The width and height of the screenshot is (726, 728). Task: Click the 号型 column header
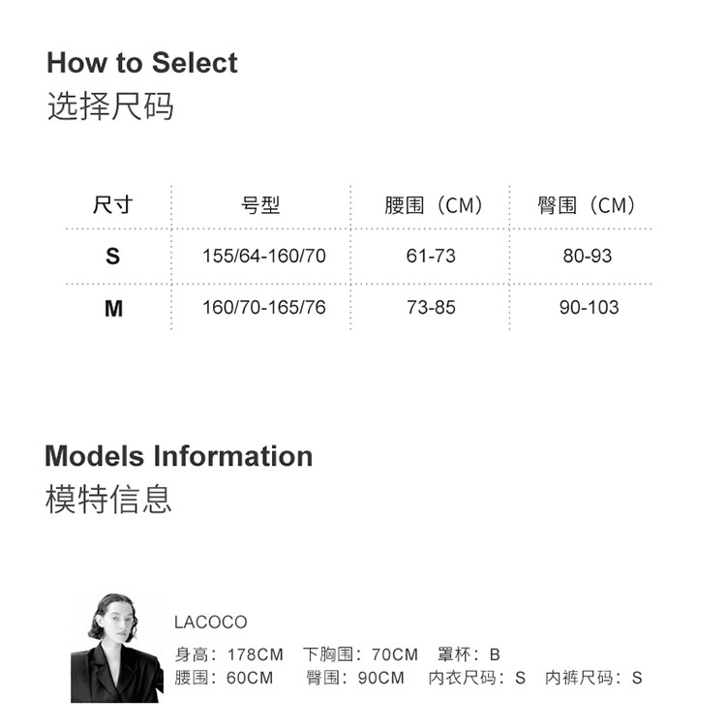pyautogui.click(x=260, y=205)
